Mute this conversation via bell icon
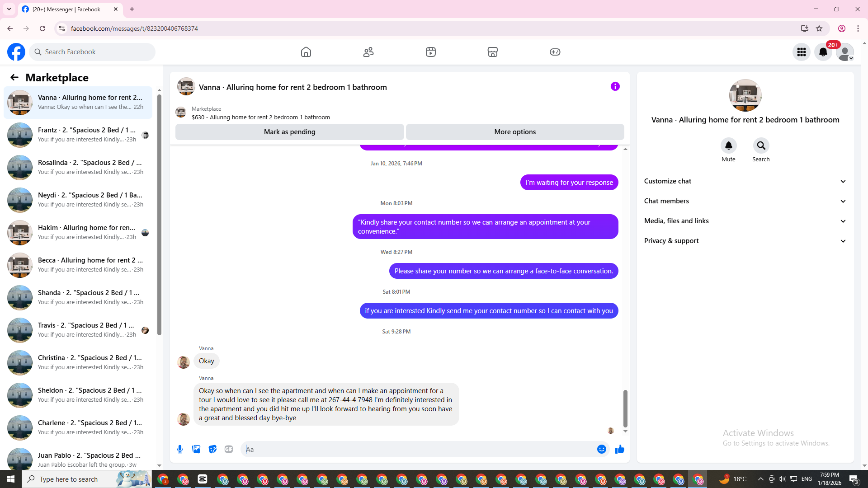868x488 pixels. click(x=728, y=146)
